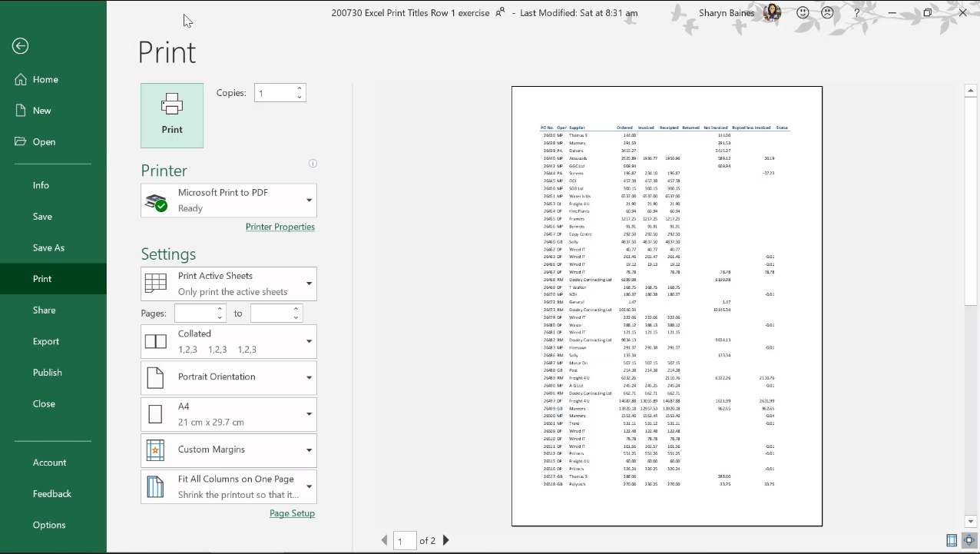Click the printer information icon

tap(313, 163)
